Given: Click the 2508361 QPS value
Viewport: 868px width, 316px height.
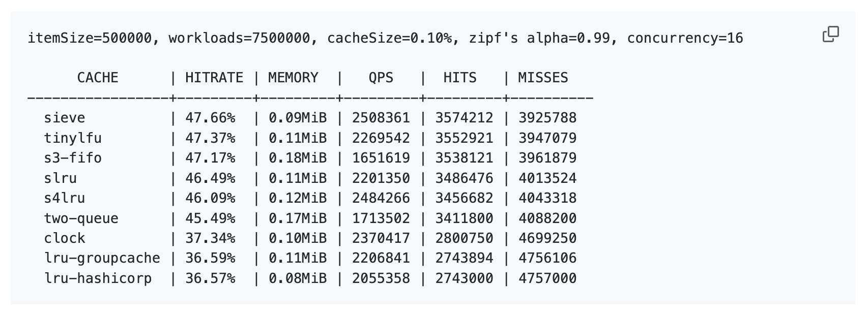Looking at the screenshot, I should pyautogui.click(x=381, y=118).
